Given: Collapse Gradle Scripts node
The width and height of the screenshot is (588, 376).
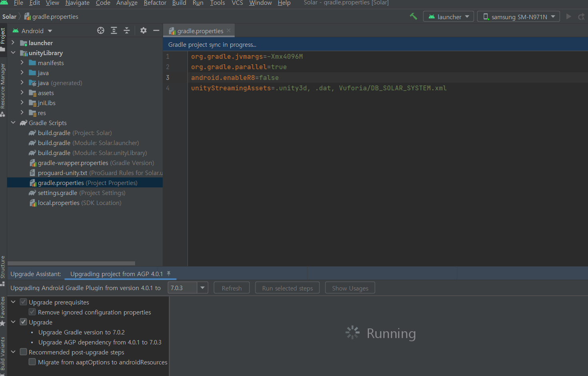Looking at the screenshot, I should click(x=13, y=122).
